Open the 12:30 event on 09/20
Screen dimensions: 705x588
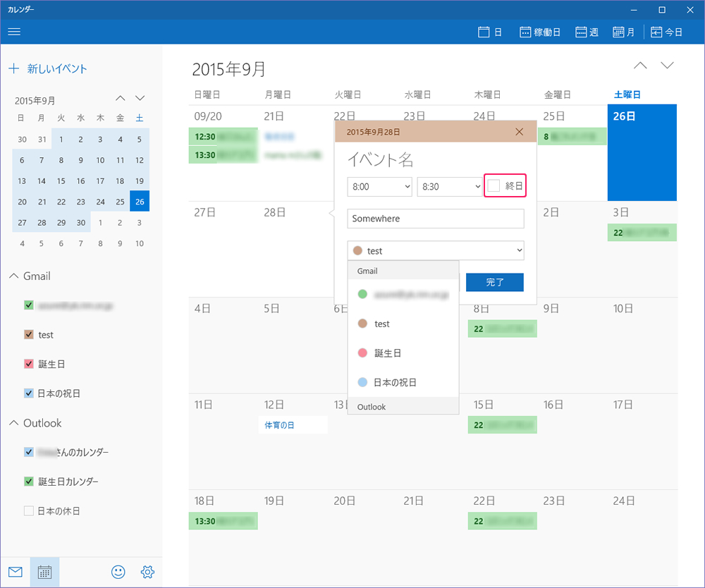click(x=223, y=136)
